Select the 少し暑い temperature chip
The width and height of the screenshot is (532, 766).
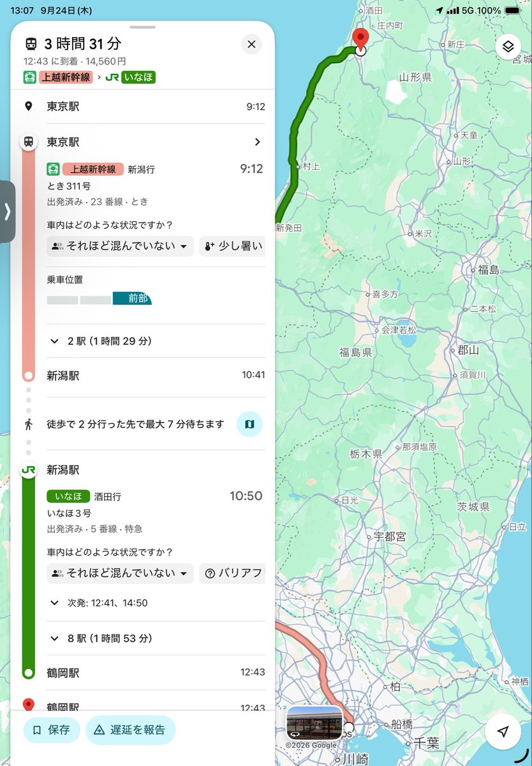[232, 246]
